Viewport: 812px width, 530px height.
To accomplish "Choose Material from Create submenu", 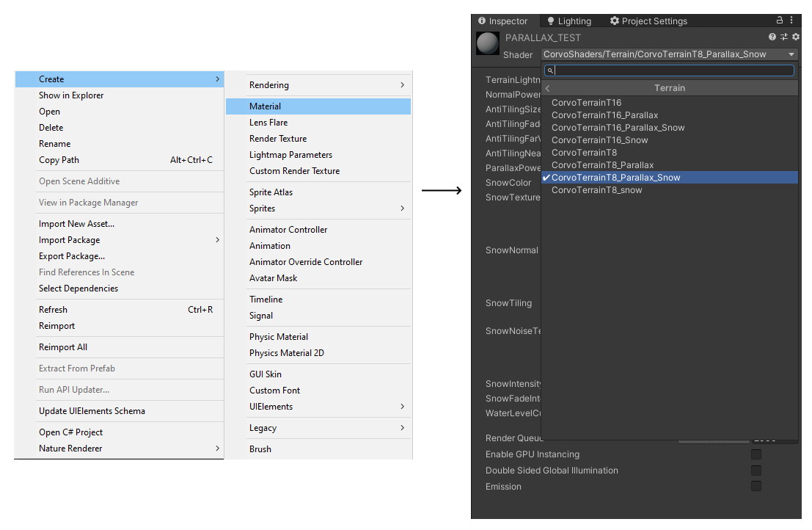I will coord(318,106).
